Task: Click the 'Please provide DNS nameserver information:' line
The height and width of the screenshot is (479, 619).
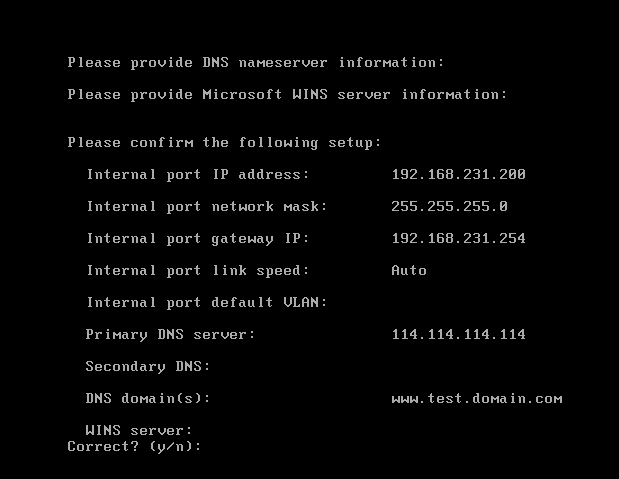Action: click(256, 63)
